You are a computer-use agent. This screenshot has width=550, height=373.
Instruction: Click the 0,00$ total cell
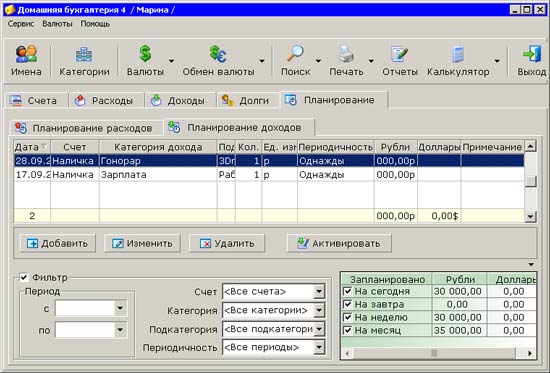click(439, 215)
